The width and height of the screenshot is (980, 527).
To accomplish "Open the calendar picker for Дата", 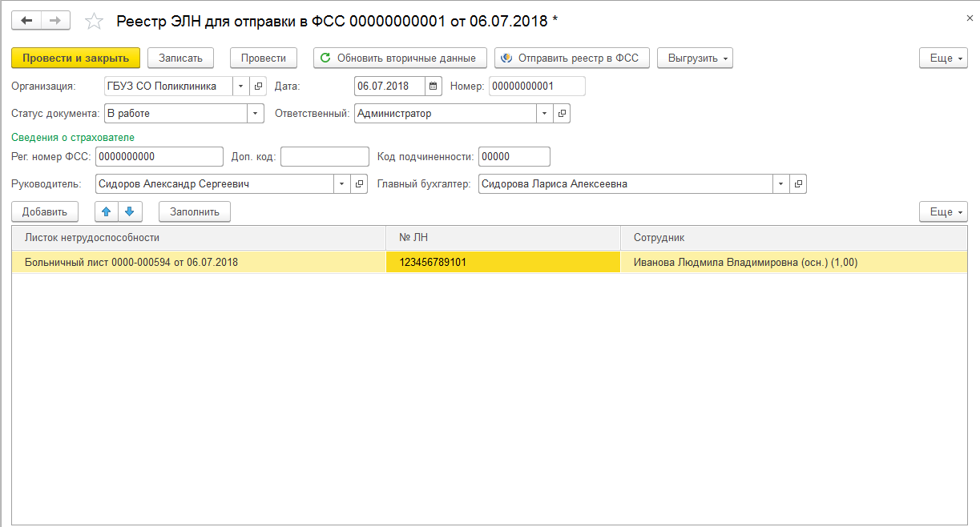I will click(433, 86).
